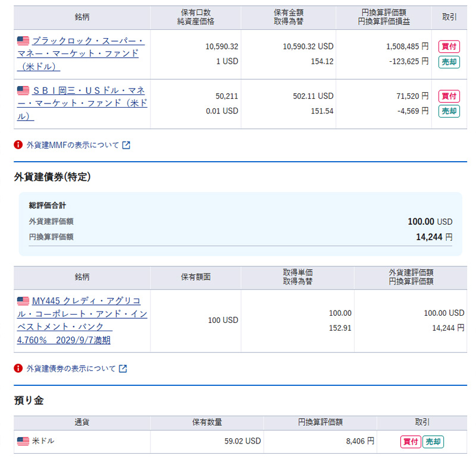Click the 外貨建評価額 円換算評価額 column header

[x=411, y=277]
